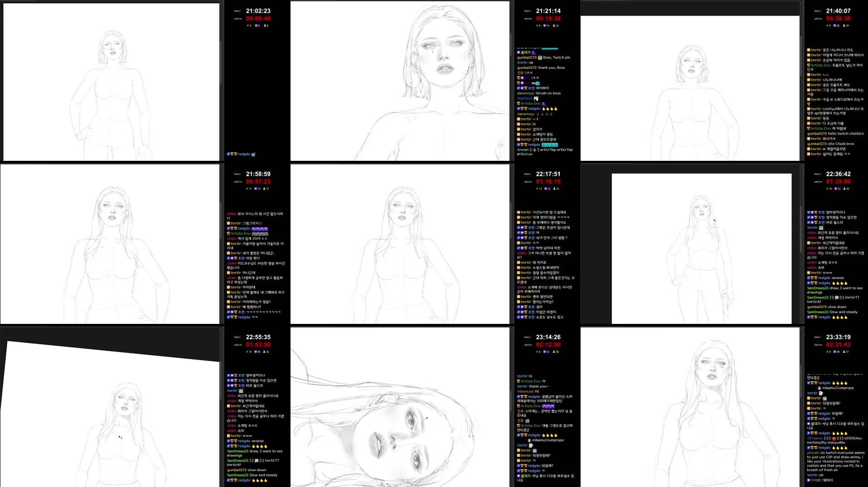Click the red uptime 00:19:38

click(548, 19)
